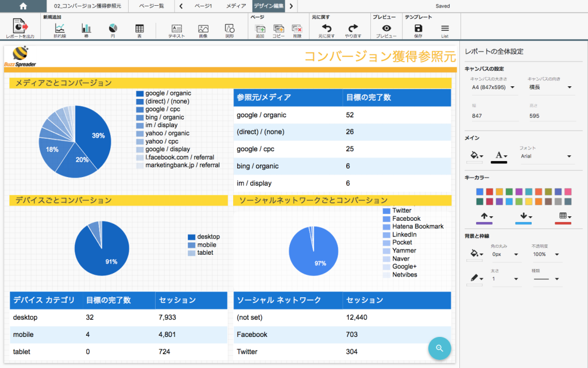Open the up-arrow key color picker
This screenshot has height=368, width=588.
point(486,217)
